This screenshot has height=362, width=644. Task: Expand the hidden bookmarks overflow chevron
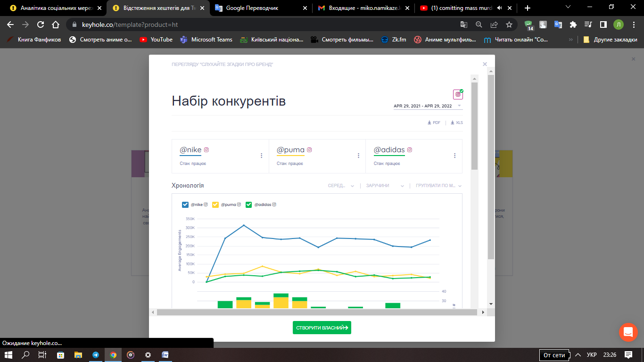click(571, 40)
